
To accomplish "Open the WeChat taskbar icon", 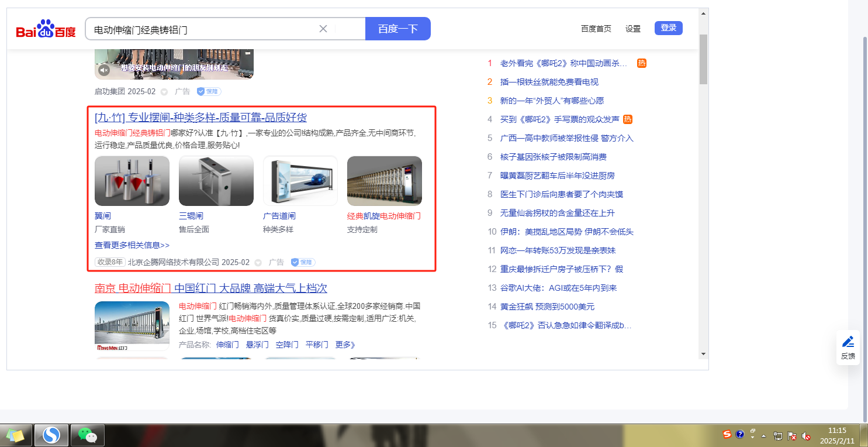I will click(x=88, y=435).
